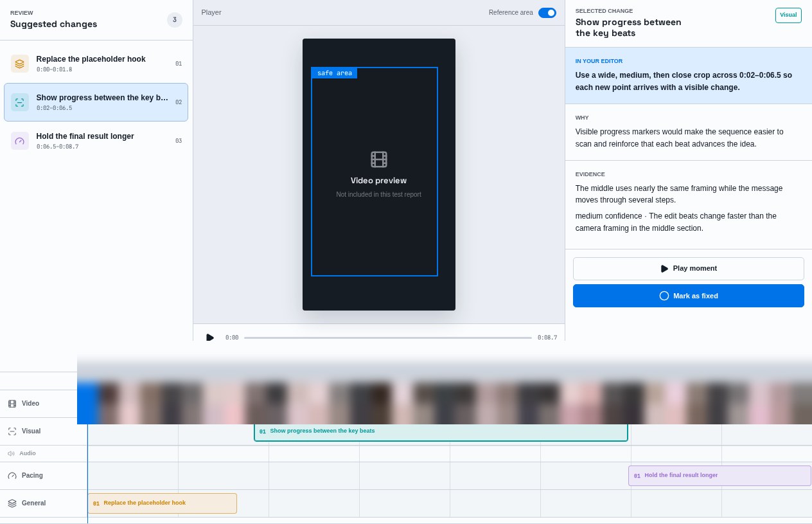Click the Play moment button

689,269
